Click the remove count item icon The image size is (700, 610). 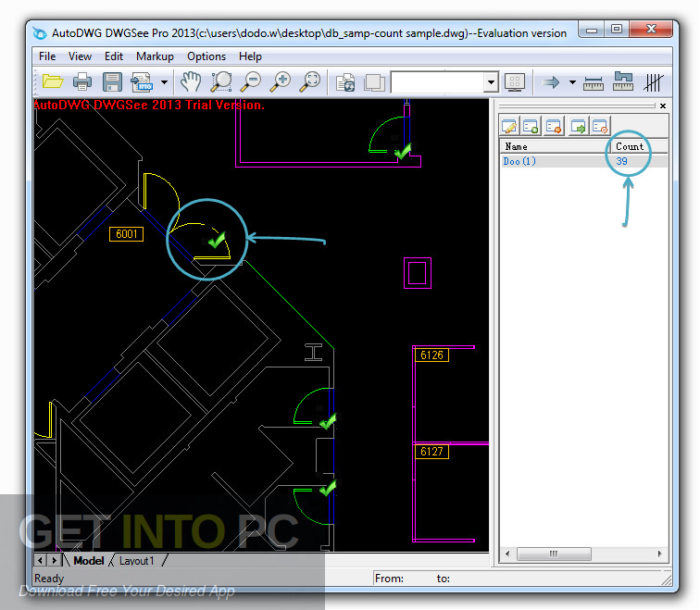coord(554,127)
